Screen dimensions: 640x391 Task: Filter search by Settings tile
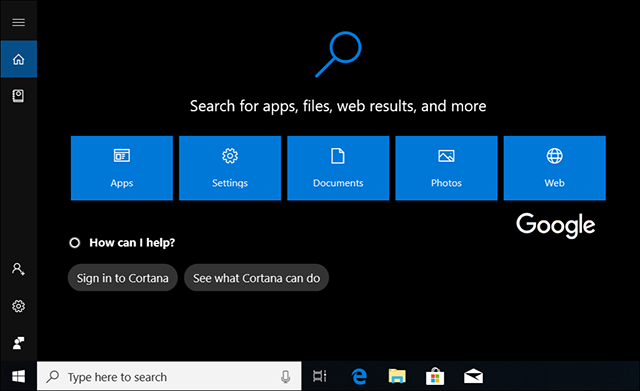pos(230,168)
